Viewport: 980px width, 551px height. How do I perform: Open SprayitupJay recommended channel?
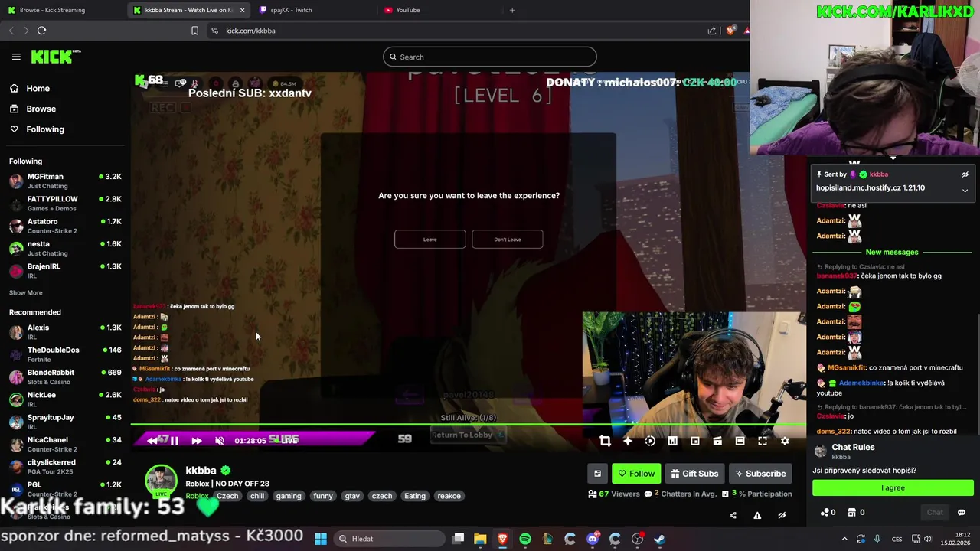(65, 422)
